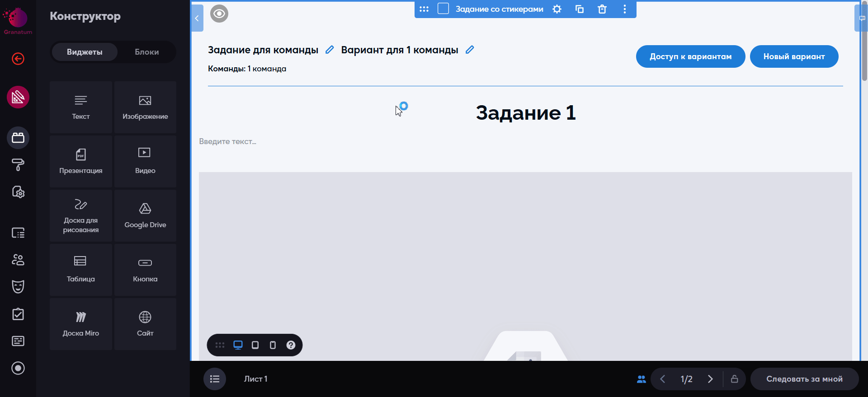The image size is (868, 397).
Task: Click the Новый вариант button
Action: point(794,56)
